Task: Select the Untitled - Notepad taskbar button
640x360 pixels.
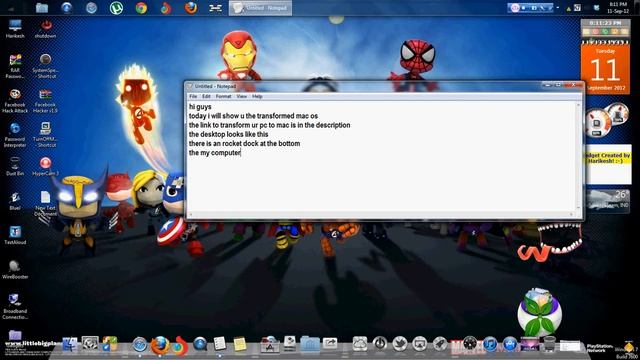Action: tap(260, 8)
